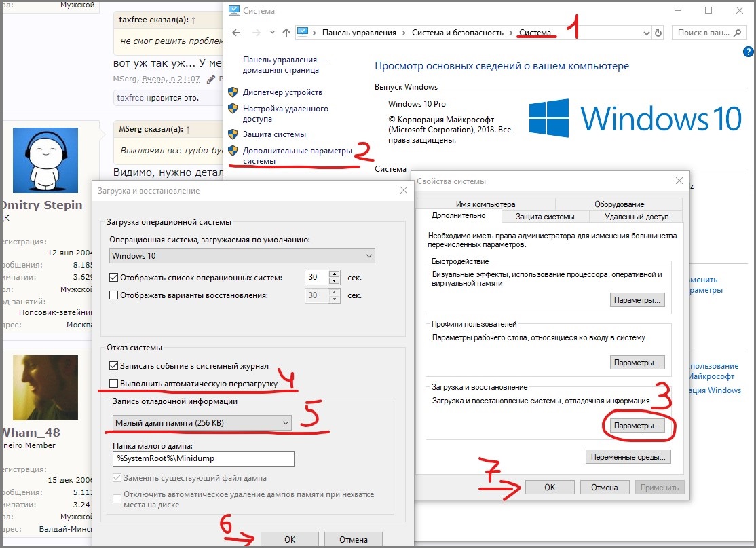Viewport: 756px width, 548px height.
Task: Switch to the Защита системы tab
Action: tap(545, 217)
